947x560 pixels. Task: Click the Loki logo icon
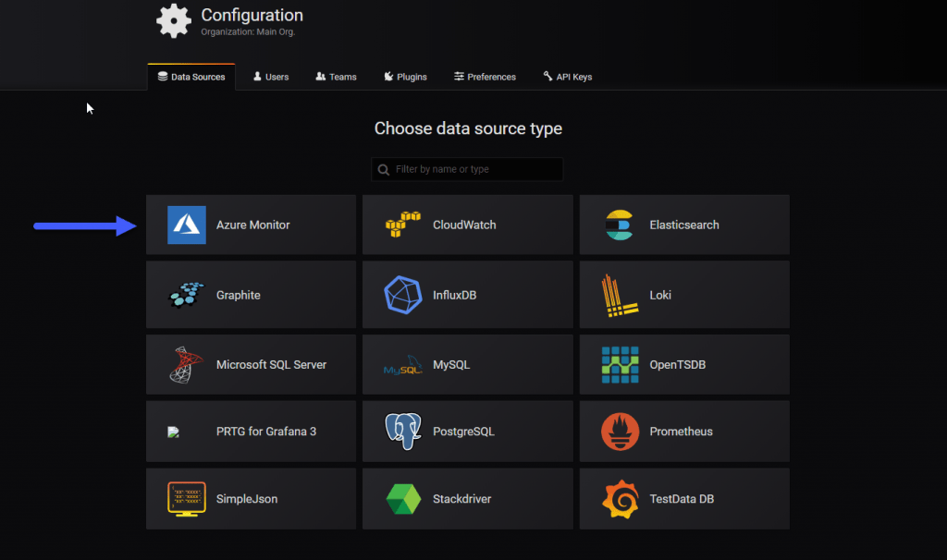pos(619,296)
